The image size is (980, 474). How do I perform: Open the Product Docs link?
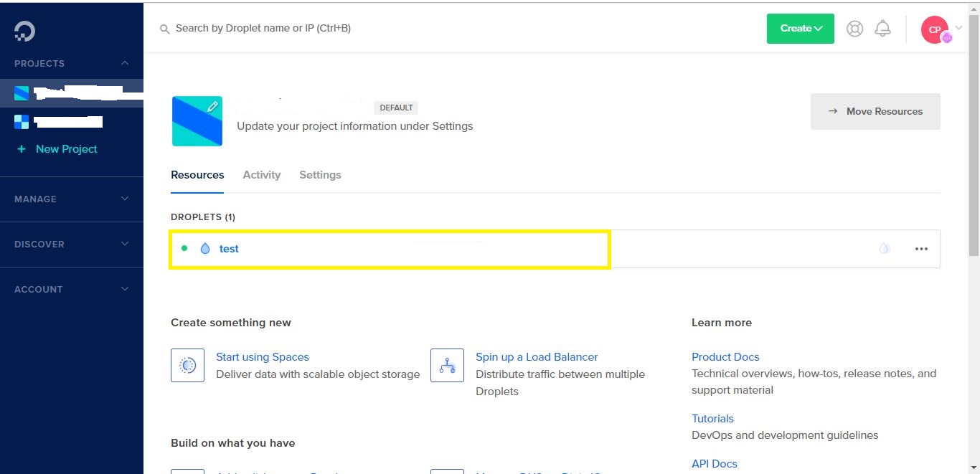point(725,356)
